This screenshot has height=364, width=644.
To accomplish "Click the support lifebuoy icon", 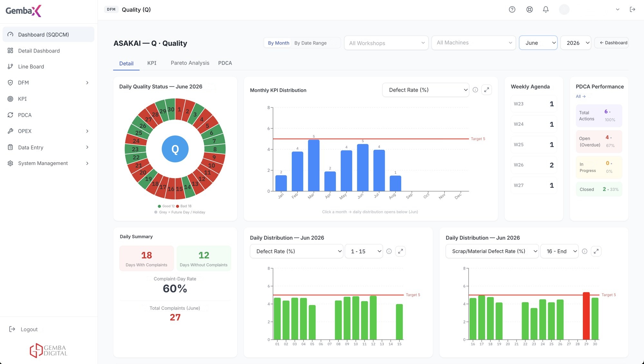I will [x=529, y=9].
